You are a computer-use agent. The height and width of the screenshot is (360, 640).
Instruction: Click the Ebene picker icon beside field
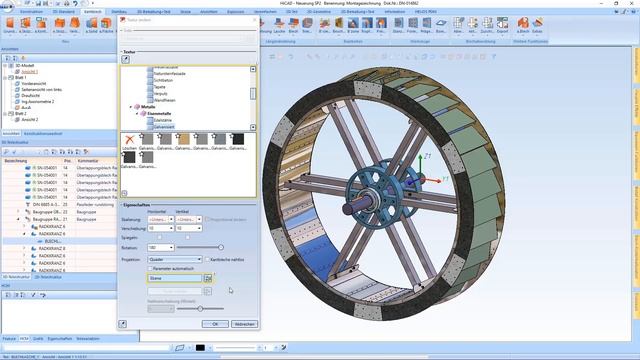click(208, 278)
